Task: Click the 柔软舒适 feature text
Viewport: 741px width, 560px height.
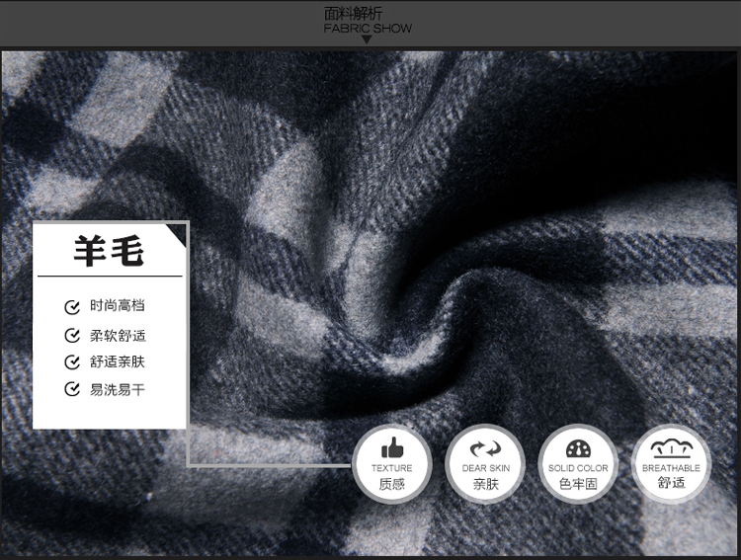Action: pos(118,336)
